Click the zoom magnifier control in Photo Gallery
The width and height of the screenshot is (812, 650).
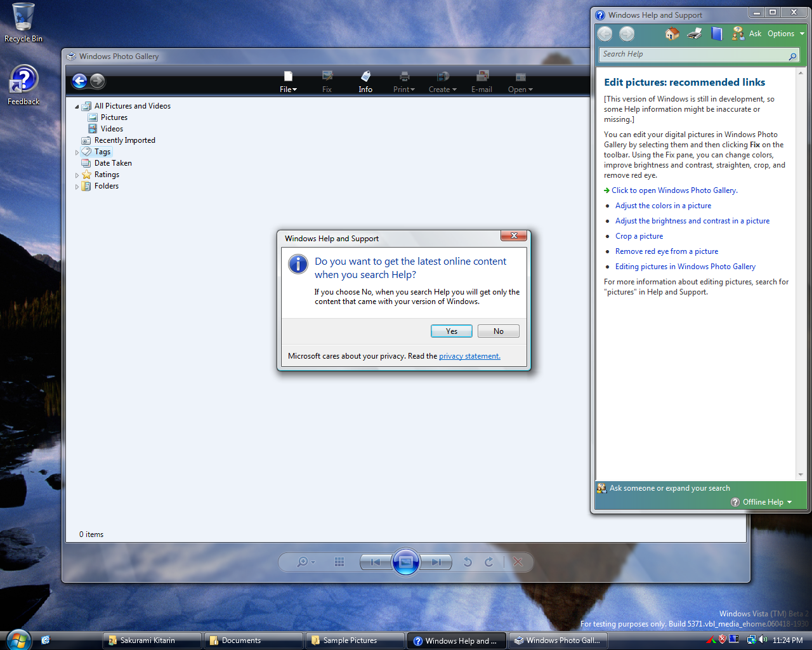(305, 562)
